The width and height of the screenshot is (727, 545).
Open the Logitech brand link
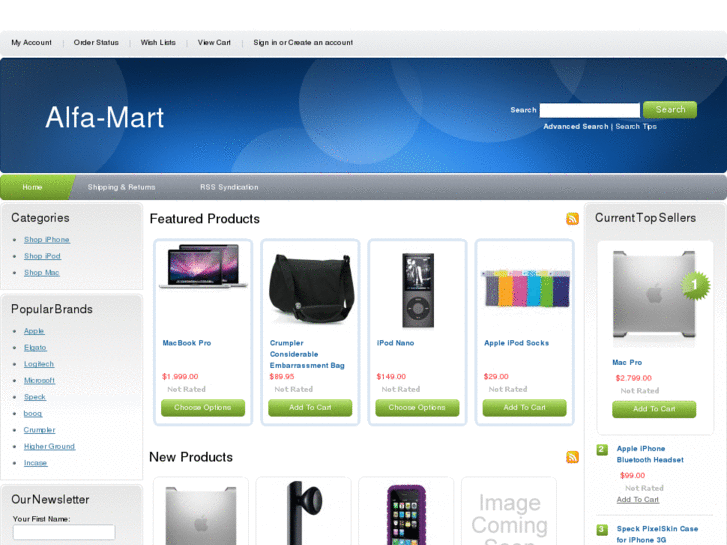39,364
